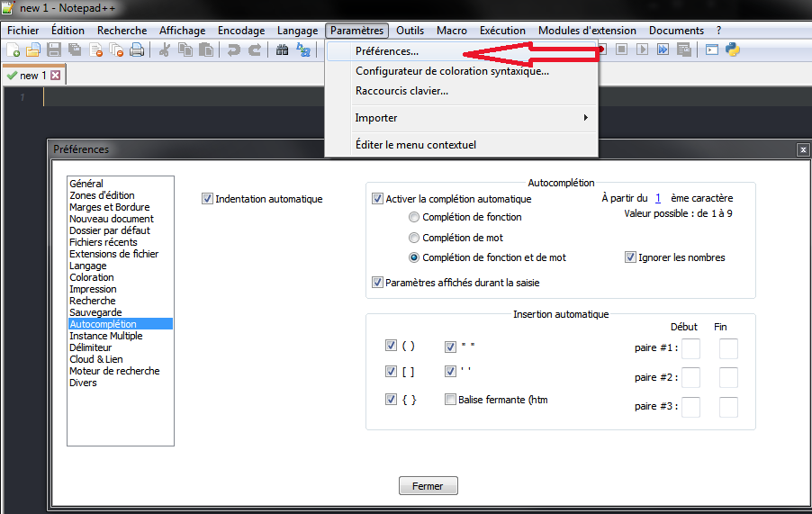Click the Python script toolbar icon

tap(733, 50)
